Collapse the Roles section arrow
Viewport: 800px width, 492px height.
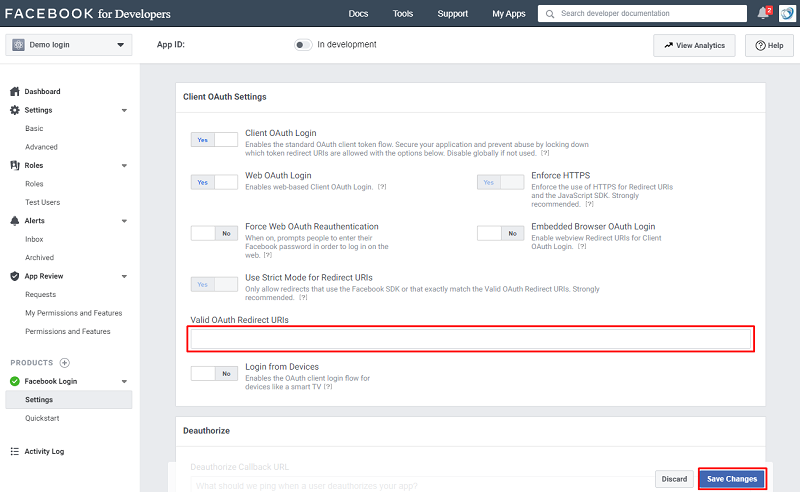124,165
